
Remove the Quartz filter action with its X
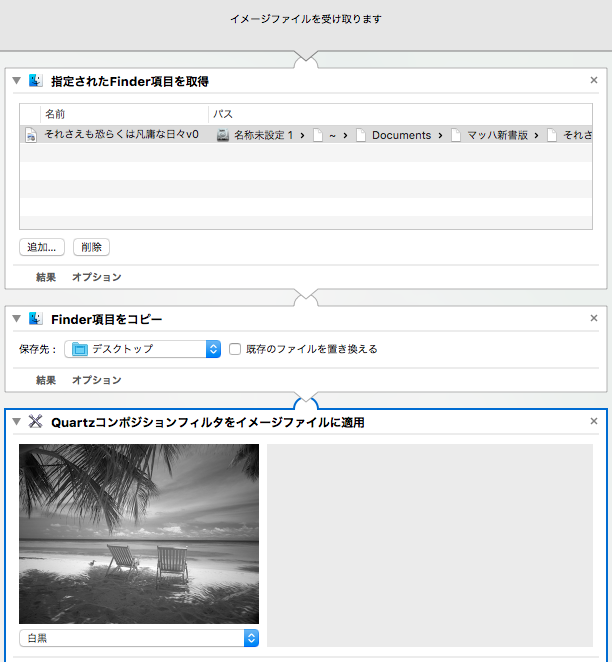click(594, 422)
